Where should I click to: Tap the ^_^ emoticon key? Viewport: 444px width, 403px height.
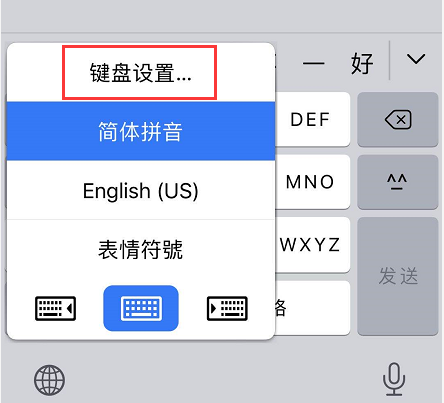tap(398, 182)
